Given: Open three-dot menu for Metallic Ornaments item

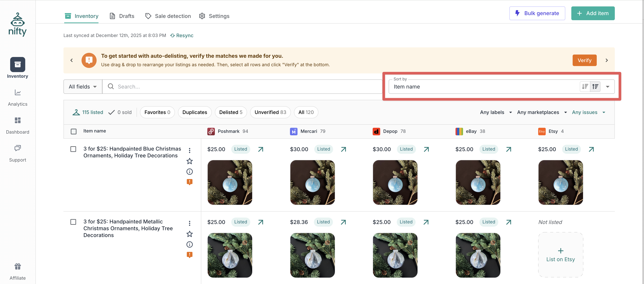Looking at the screenshot, I should pyautogui.click(x=189, y=223).
